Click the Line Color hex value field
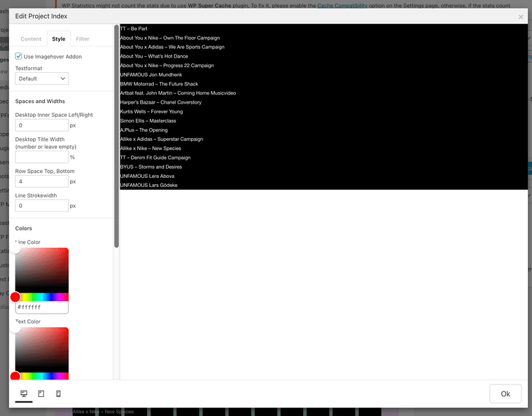The width and height of the screenshot is (532, 416). 41,307
